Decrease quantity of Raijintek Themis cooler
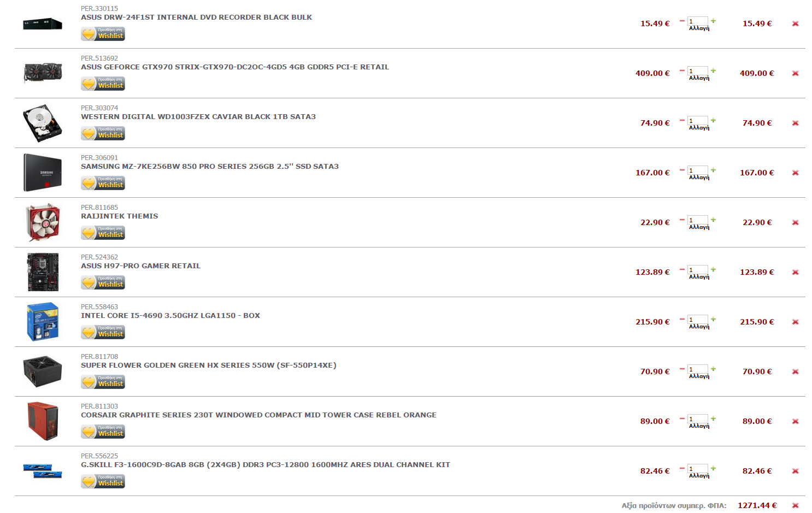Image resolution: width=812 pixels, height=513 pixels. (x=682, y=220)
